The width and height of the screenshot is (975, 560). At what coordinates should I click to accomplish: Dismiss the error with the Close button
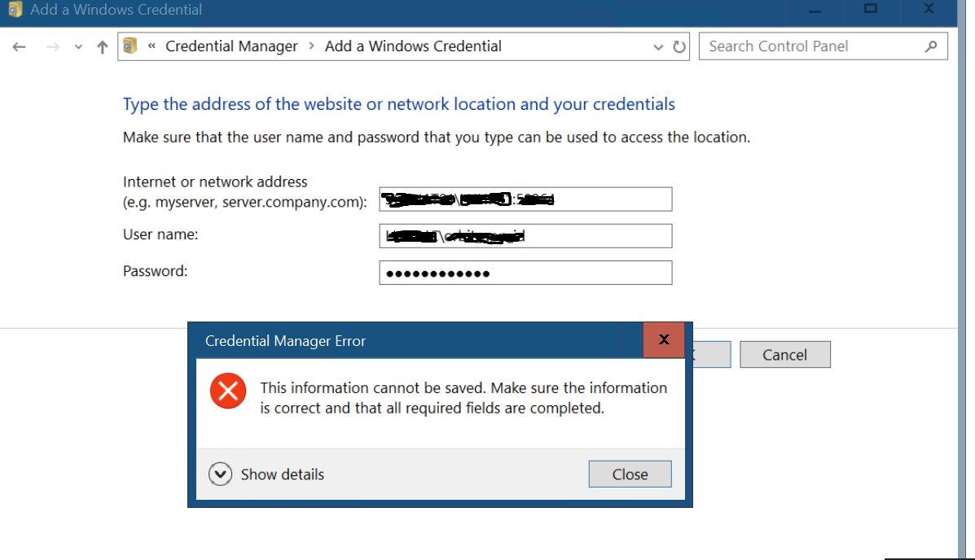630,474
